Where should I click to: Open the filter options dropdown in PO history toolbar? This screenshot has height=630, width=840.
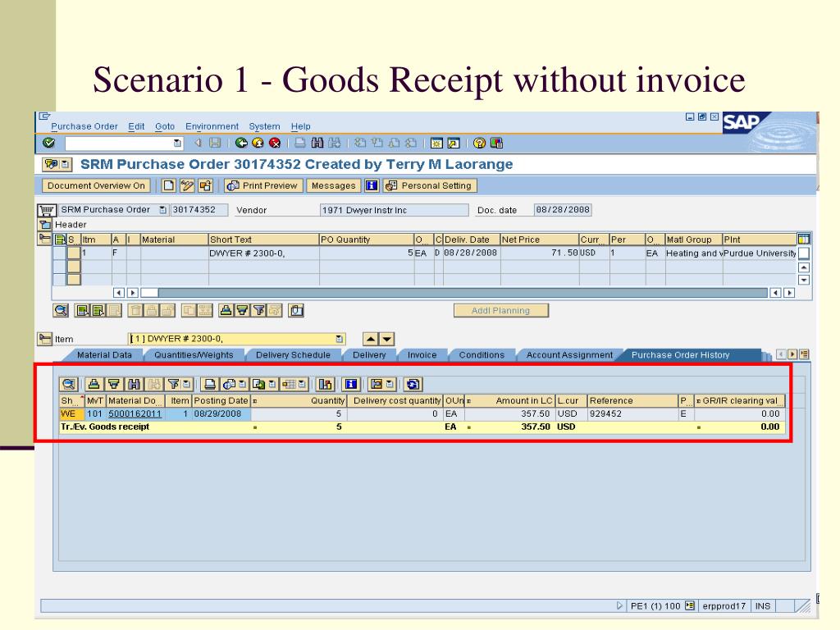pos(186,384)
